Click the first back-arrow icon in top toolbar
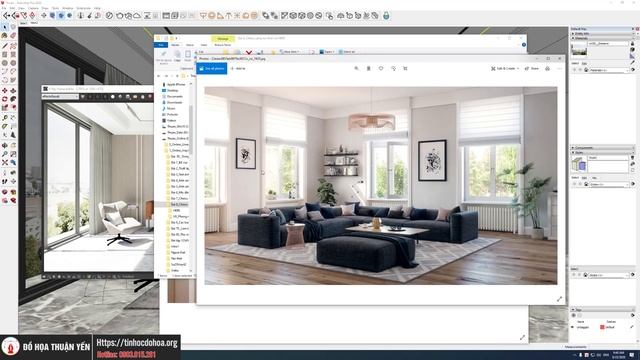Image resolution: width=640 pixels, height=360 pixels. (6, 16)
